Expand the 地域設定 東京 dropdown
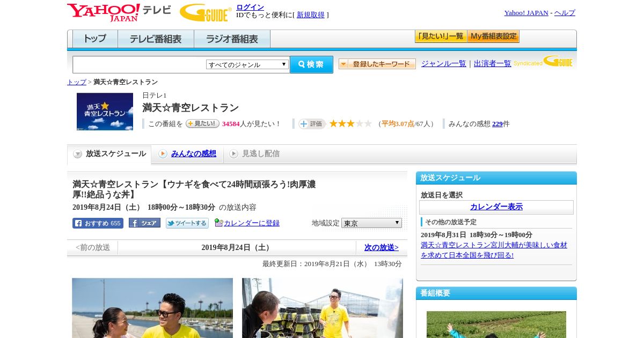The width and height of the screenshot is (644, 338). coord(371,223)
